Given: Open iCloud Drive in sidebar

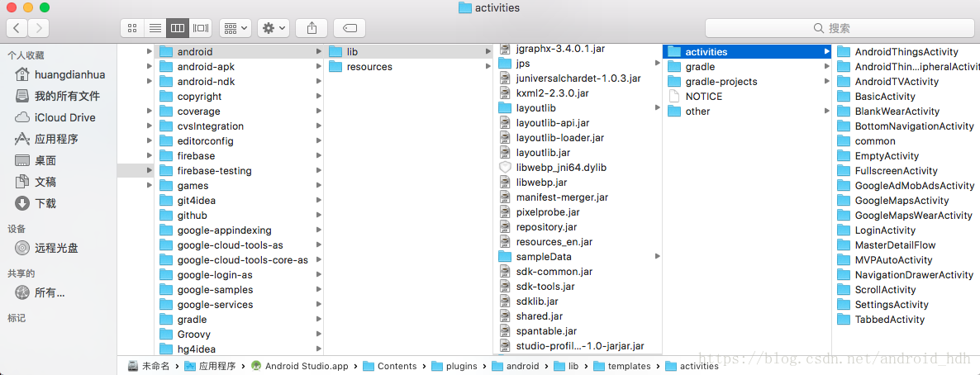Looking at the screenshot, I should pos(55,117).
